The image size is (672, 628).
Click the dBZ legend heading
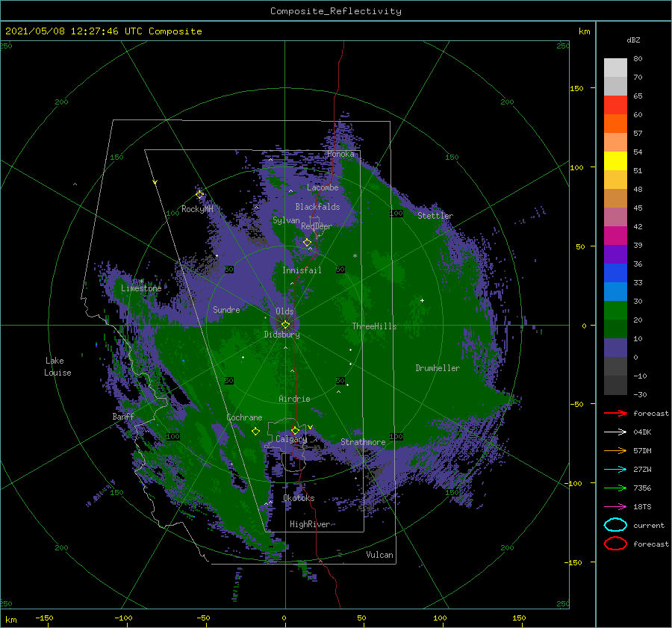pyautogui.click(x=633, y=40)
